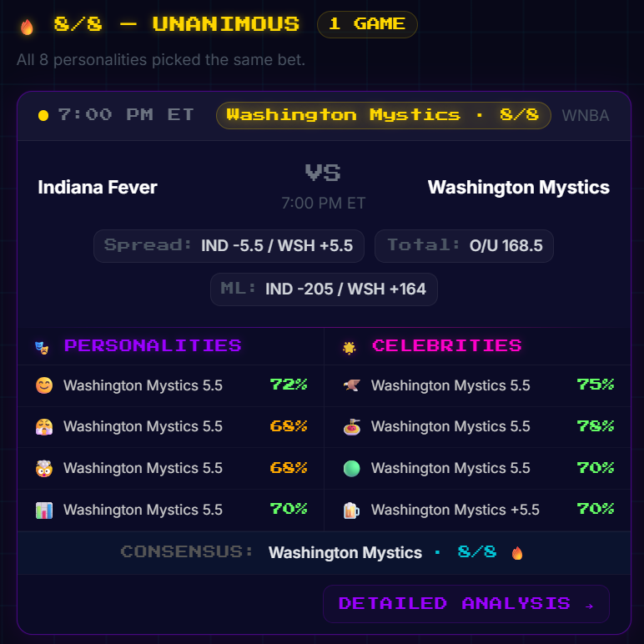The image size is (644, 644).
Task: Click the Total O/U 168.5 chip
Action: [464, 245]
